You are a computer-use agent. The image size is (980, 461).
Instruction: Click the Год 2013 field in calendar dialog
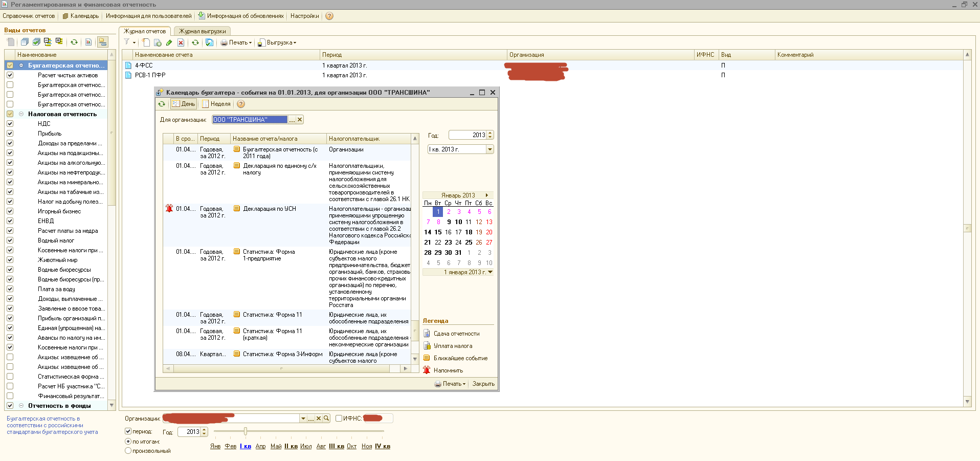point(467,135)
